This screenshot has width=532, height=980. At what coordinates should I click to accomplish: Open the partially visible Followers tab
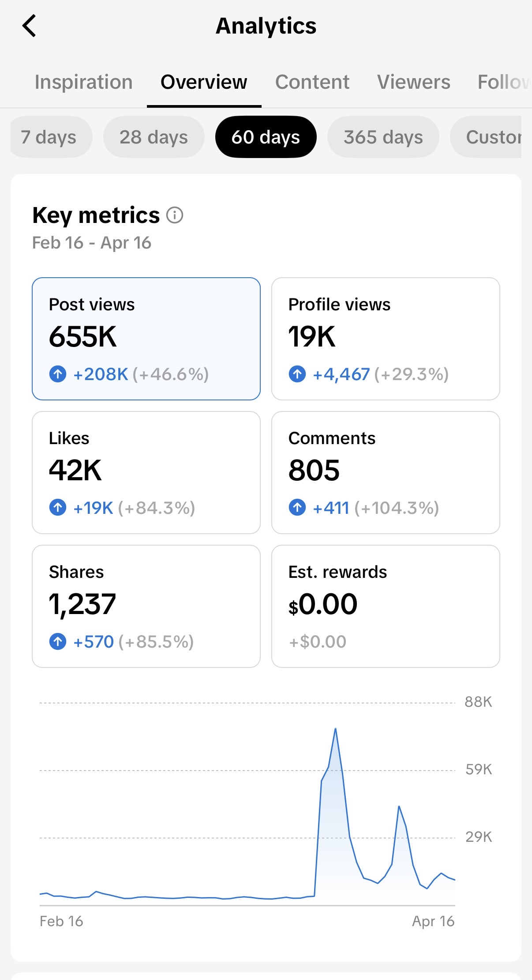click(504, 82)
